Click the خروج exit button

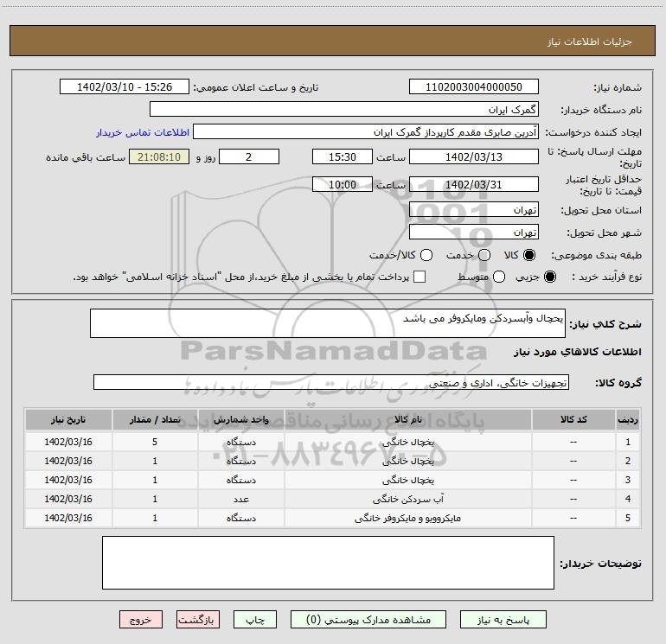[x=141, y=620]
